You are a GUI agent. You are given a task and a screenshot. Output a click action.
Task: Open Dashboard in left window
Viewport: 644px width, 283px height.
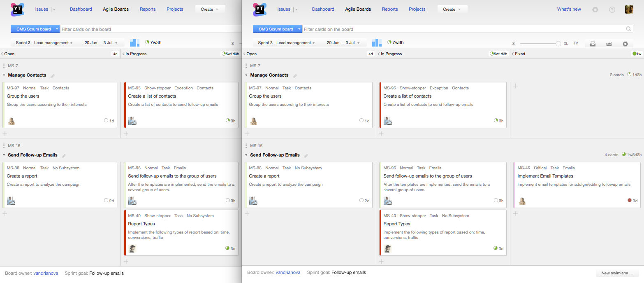coord(81,9)
